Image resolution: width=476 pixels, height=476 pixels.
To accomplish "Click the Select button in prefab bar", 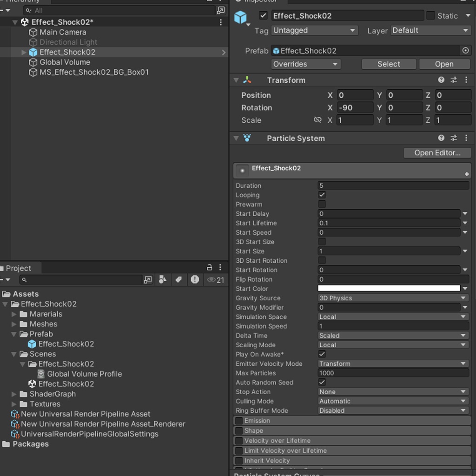I will 389,64.
